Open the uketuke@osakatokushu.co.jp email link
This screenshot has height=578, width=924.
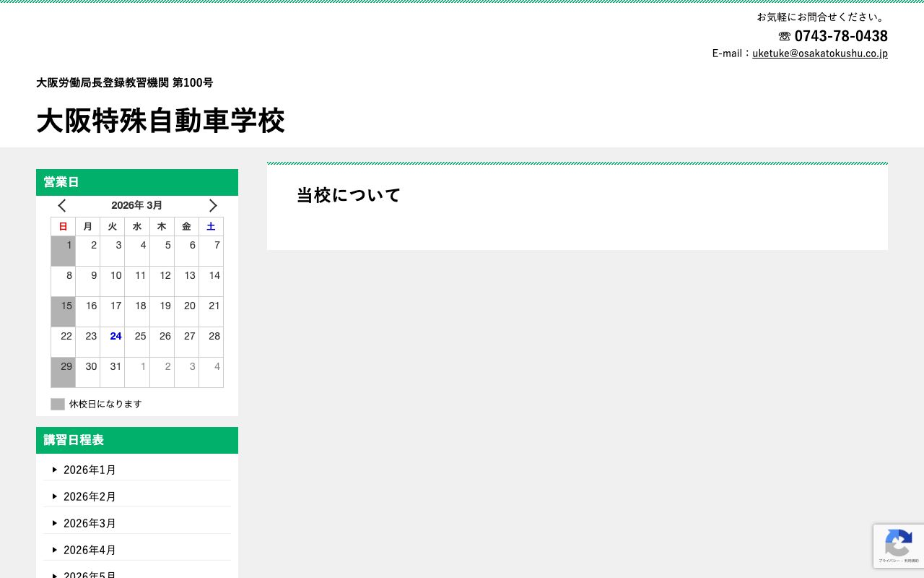(820, 53)
